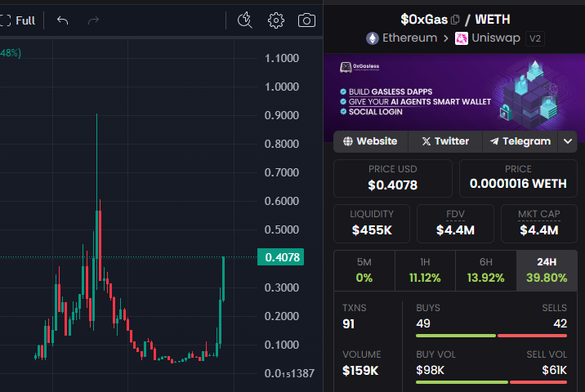Click the V2 version badge

point(534,38)
